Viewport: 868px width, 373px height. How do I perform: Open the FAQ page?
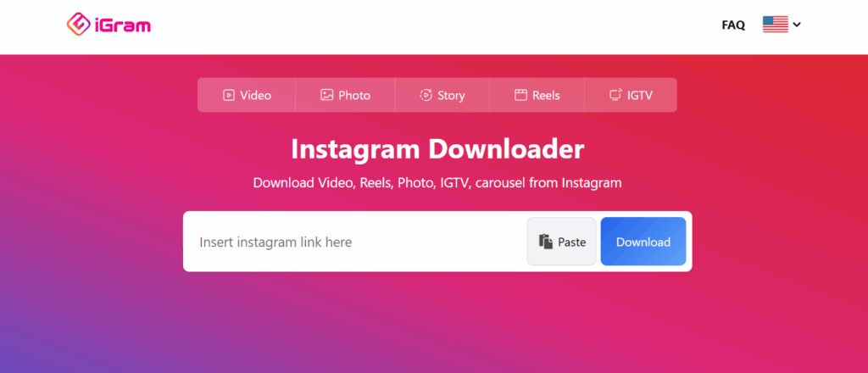coord(733,25)
